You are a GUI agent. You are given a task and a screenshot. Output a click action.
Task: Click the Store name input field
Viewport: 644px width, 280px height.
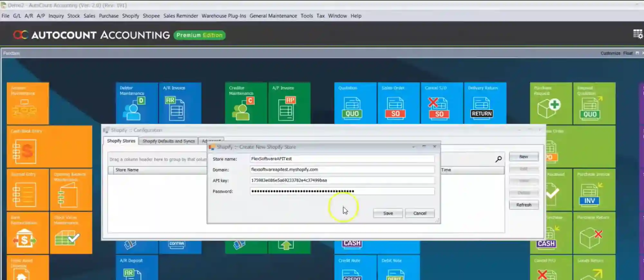[342, 159]
